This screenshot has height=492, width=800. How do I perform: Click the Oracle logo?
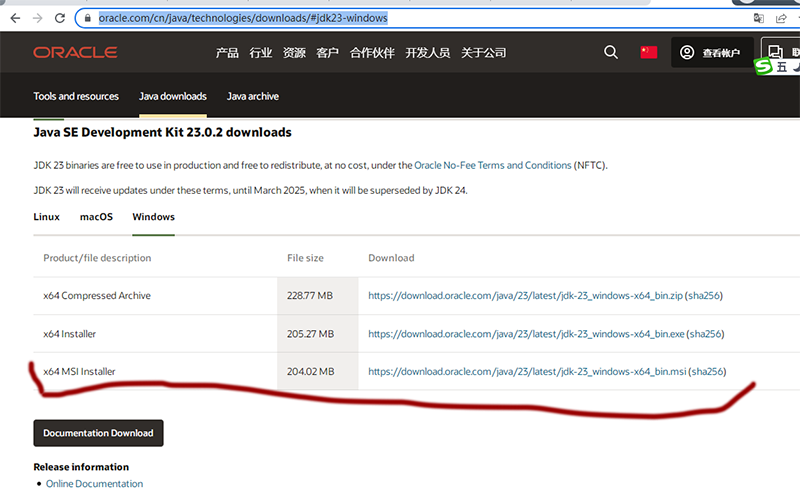pos(75,53)
